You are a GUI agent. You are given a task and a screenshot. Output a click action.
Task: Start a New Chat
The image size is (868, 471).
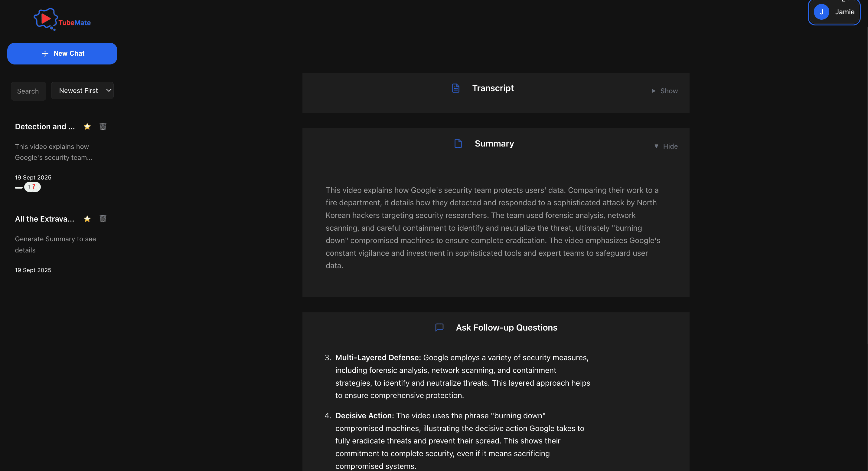pyautogui.click(x=62, y=53)
